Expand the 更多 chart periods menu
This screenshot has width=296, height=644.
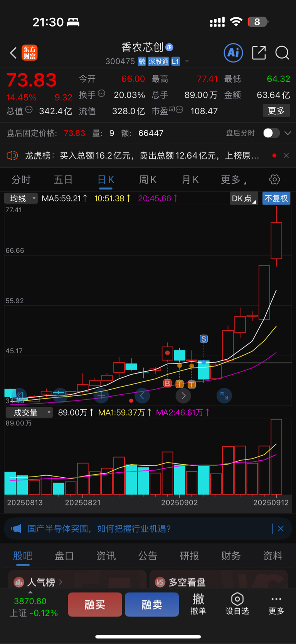(x=234, y=180)
